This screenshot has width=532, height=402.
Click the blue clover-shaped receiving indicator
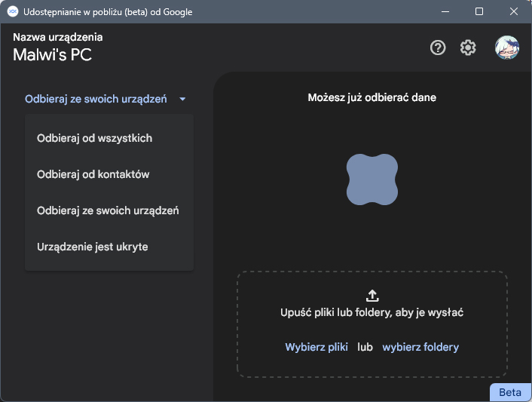click(371, 180)
